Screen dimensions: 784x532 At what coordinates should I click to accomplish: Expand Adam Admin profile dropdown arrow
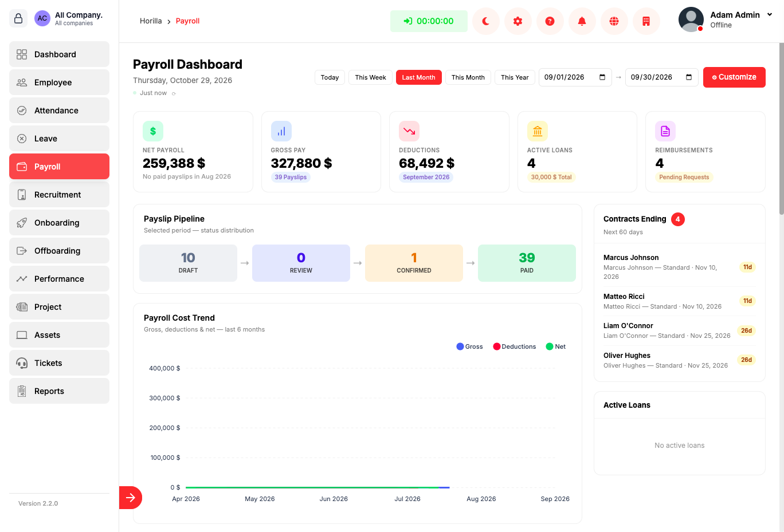pos(770,15)
